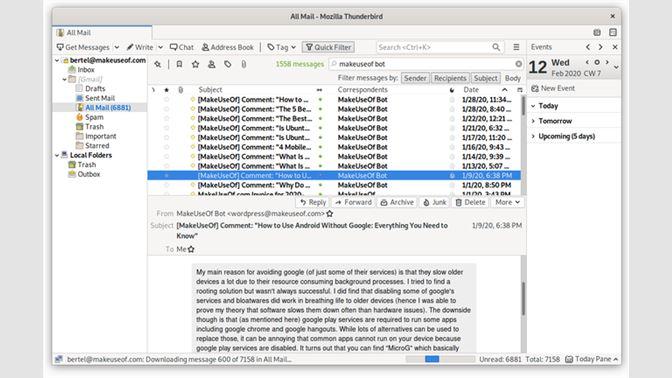Collapse the Local Folders tree
The image size is (672, 378).
tap(57, 155)
